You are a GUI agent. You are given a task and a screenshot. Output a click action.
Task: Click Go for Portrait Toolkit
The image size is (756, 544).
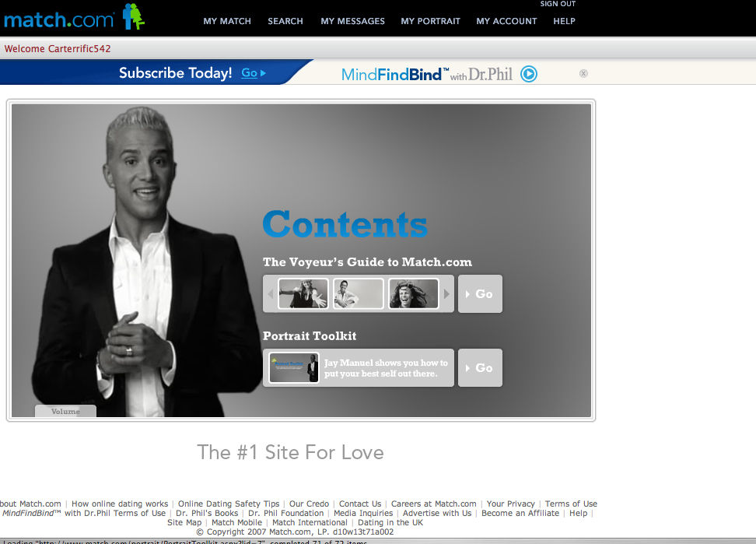tap(480, 367)
